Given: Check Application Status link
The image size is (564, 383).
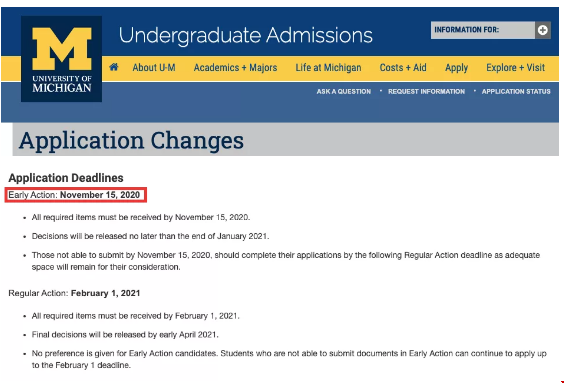Looking at the screenshot, I should coord(516,92).
